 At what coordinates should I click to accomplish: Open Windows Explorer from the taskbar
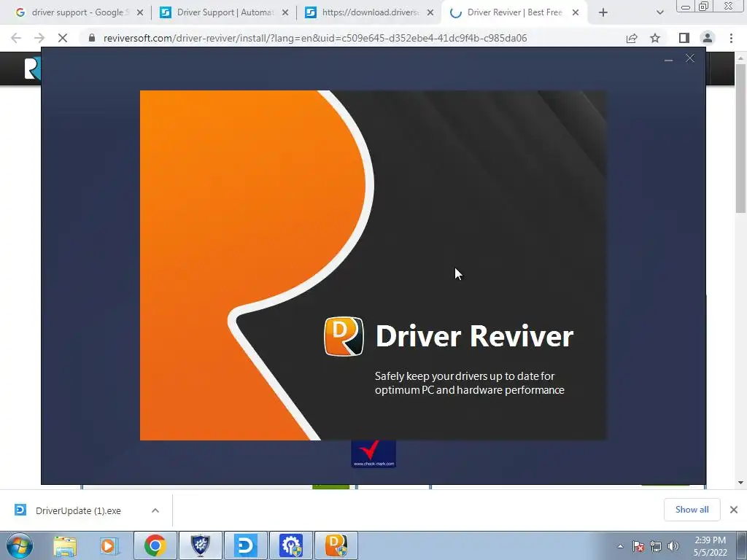point(65,545)
